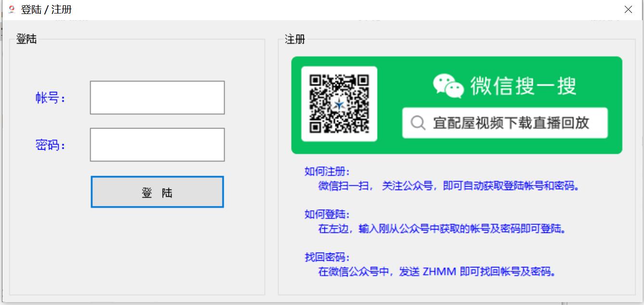Click the 找回密码: heading

coord(327,257)
